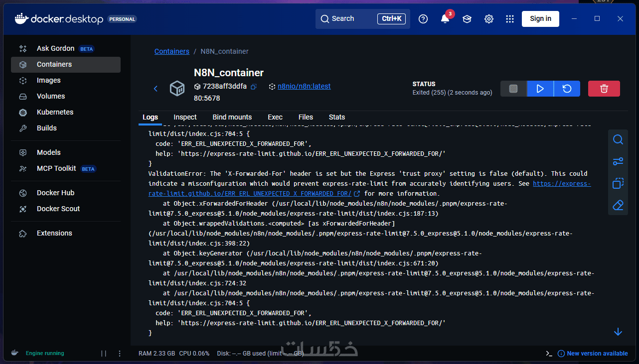Open the n8nio/n8n:latest image link
This screenshot has height=364, width=639.
[304, 86]
